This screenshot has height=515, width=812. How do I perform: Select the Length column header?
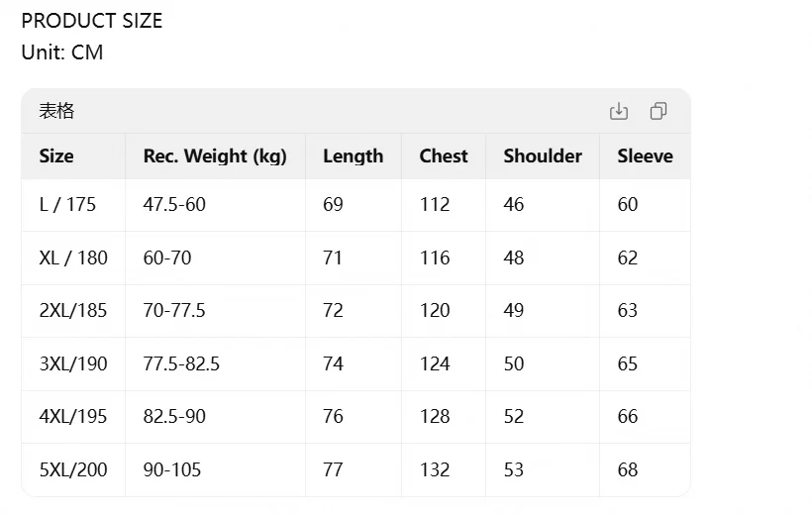tap(354, 155)
